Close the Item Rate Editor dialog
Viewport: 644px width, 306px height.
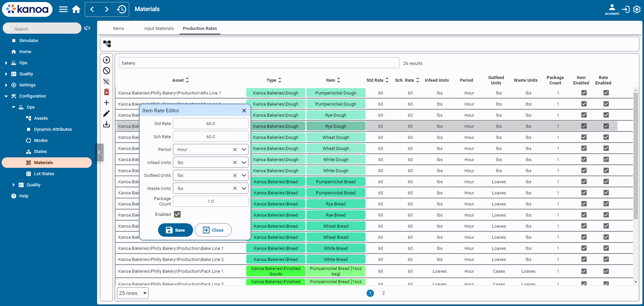tap(244, 111)
